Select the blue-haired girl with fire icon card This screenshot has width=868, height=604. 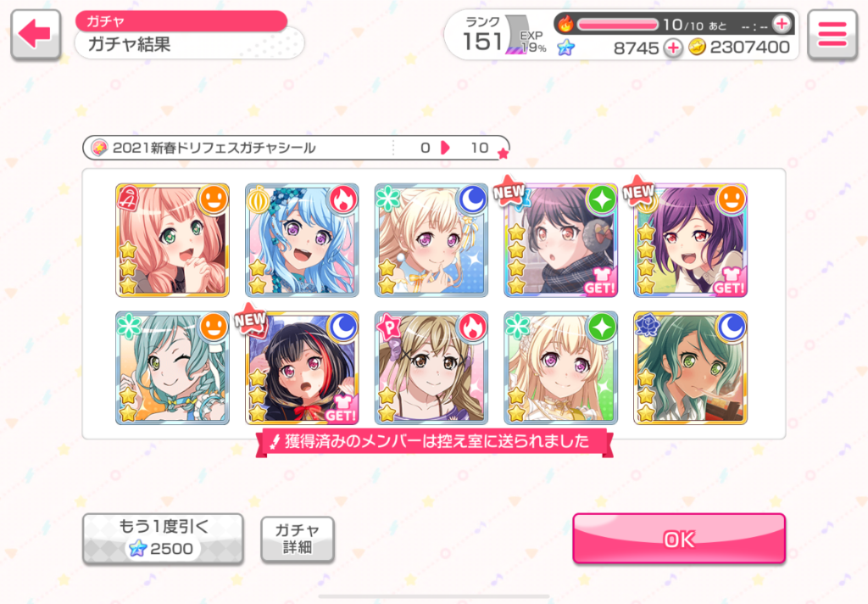coord(302,240)
